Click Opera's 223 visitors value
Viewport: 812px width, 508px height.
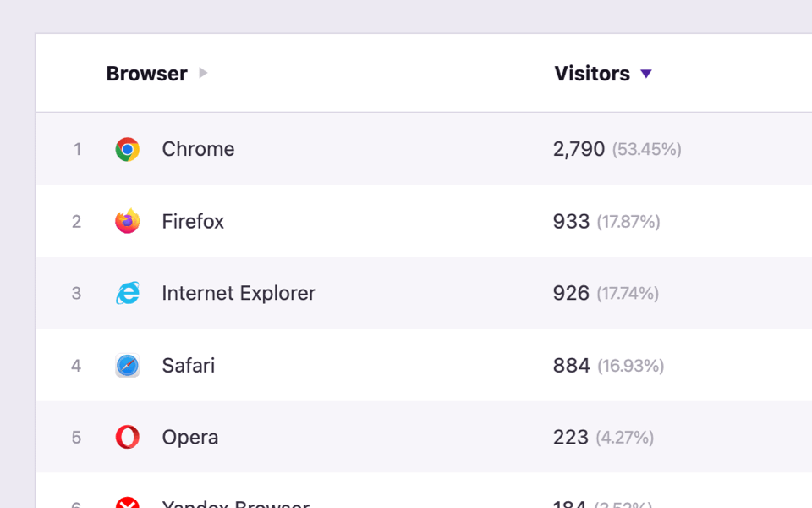point(570,438)
